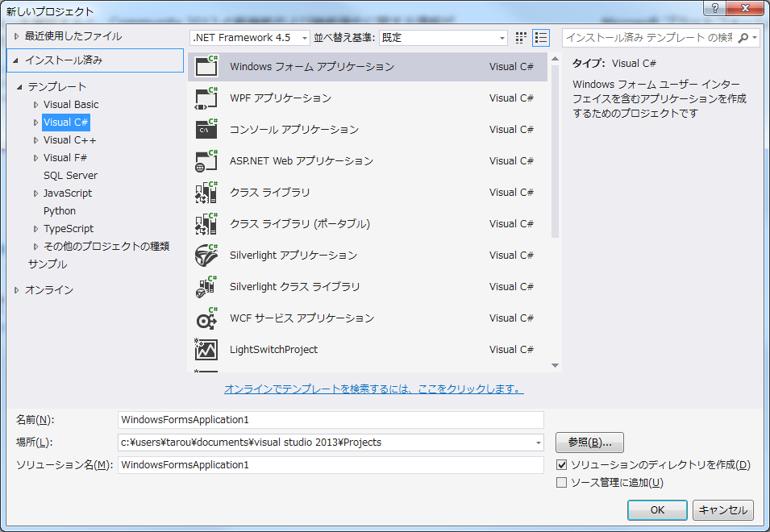The height and width of the screenshot is (532, 770).
Task: Select Python in template tree
Action: click(60, 211)
